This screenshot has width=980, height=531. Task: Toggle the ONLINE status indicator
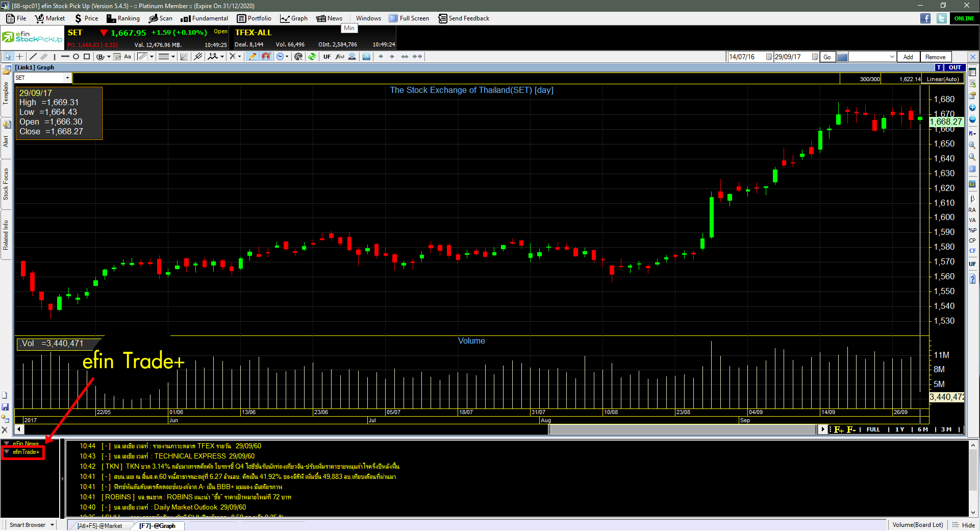pos(964,18)
